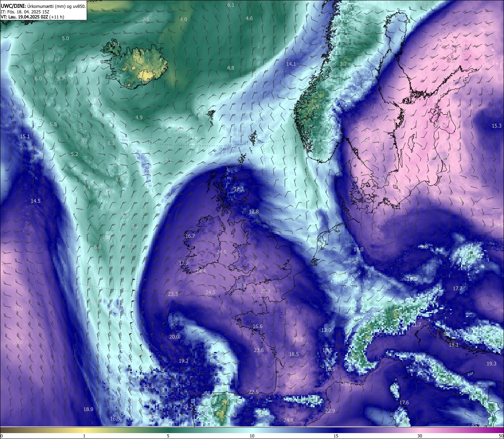Click the 17.7 value label
504x439 pixels.
[x=458, y=288]
